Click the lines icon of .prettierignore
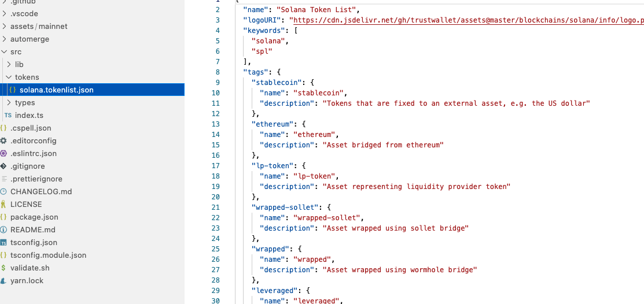This screenshot has height=304, width=644. [4, 179]
